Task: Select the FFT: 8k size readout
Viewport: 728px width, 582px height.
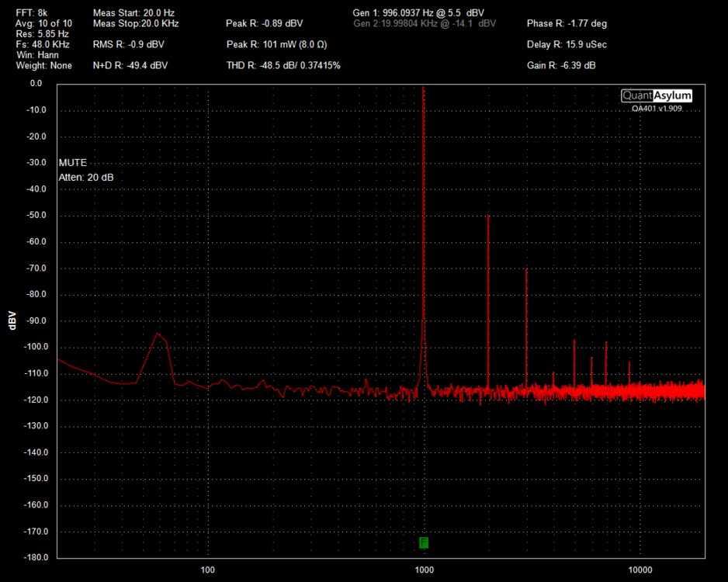Action: tap(33, 13)
